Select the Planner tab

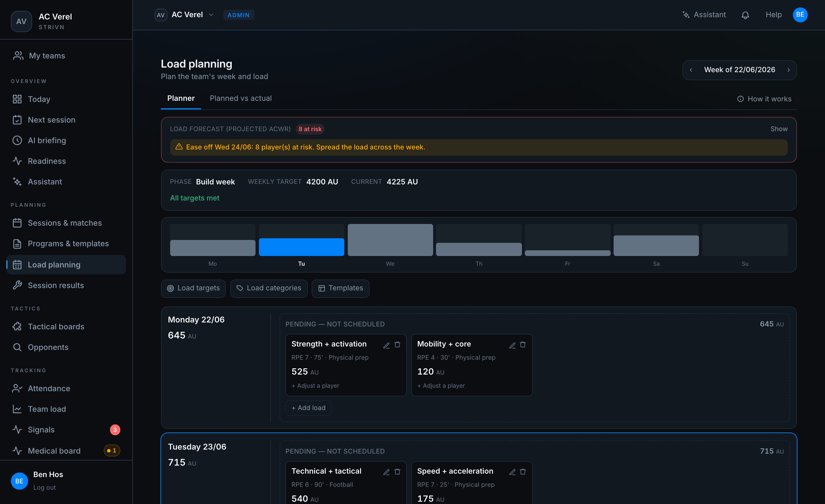pyautogui.click(x=181, y=99)
